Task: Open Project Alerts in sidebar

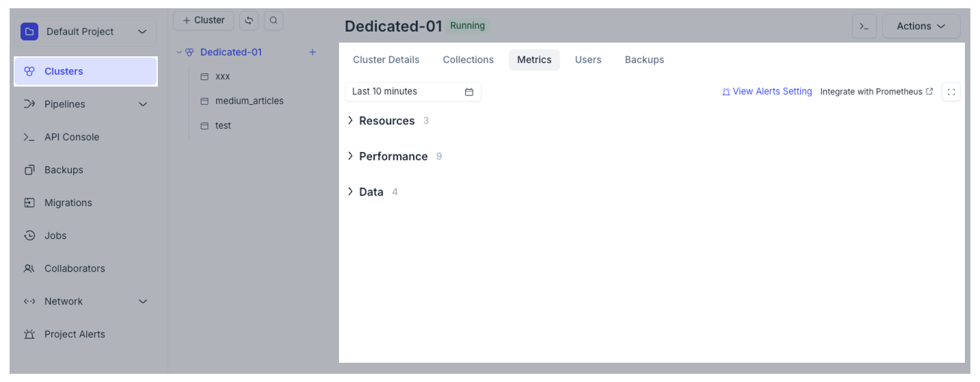Action: point(74,334)
